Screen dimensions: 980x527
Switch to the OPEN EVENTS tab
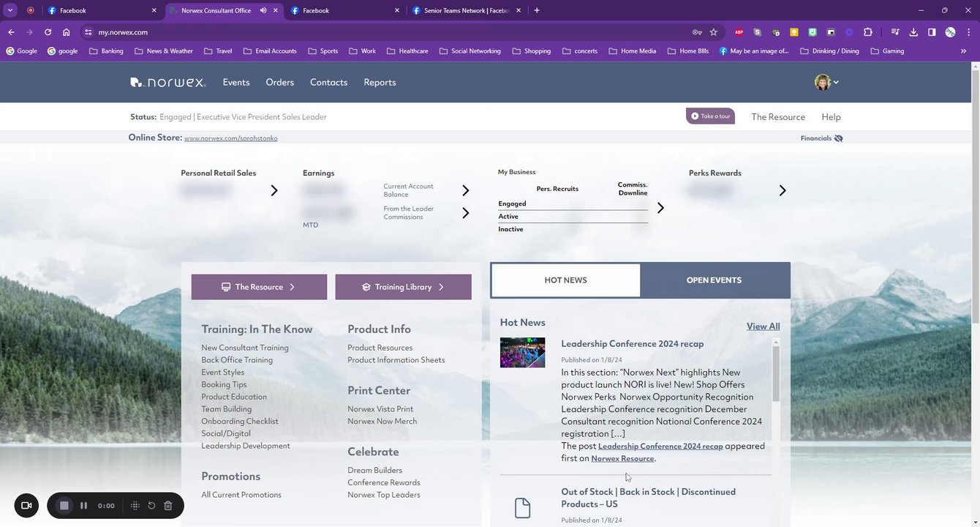(714, 280)
